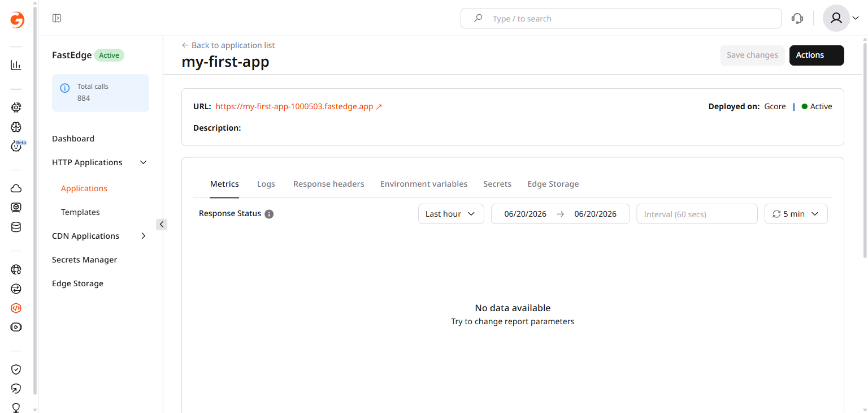Open the bar chart reports icon in sidebar
The width and height of the screenshot is (868, 413).
[16, 65]
